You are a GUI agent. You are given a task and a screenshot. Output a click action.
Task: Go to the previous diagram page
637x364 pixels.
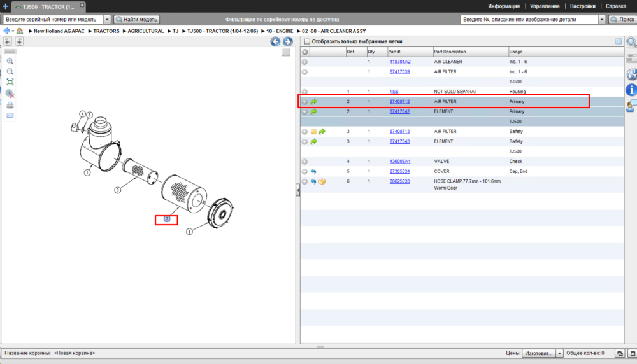[8, 41]
